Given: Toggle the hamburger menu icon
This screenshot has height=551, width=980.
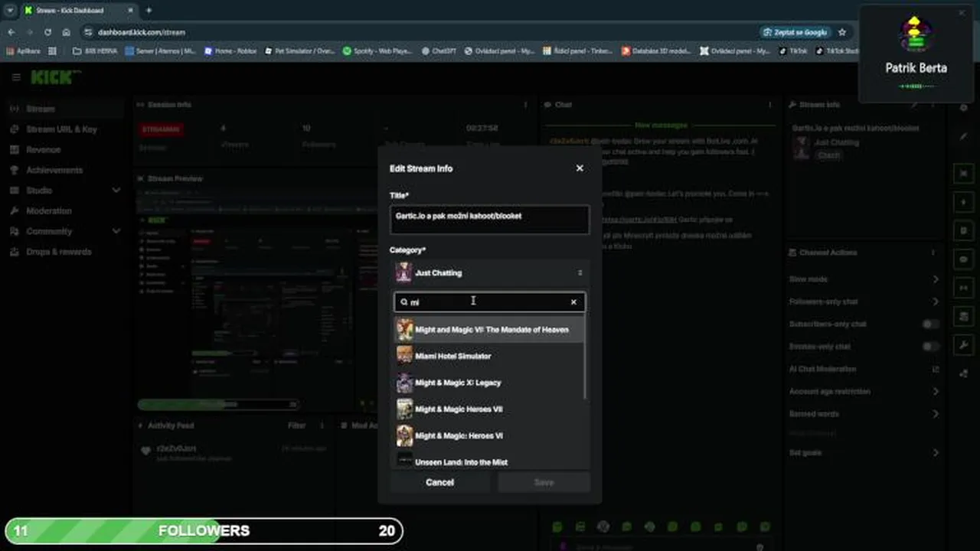Looking at the screenshot, I should 15,77.
